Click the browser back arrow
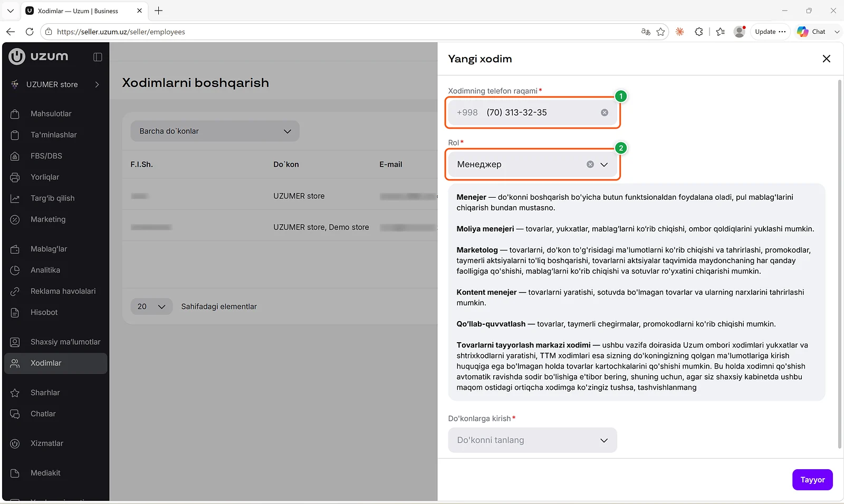 (11, 32)
